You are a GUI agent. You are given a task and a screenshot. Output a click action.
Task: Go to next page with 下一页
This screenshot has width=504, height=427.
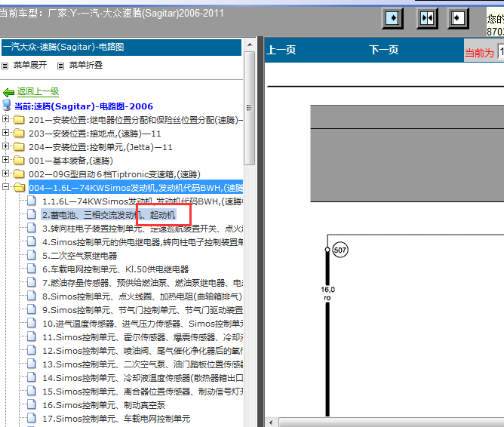[384, 50]
